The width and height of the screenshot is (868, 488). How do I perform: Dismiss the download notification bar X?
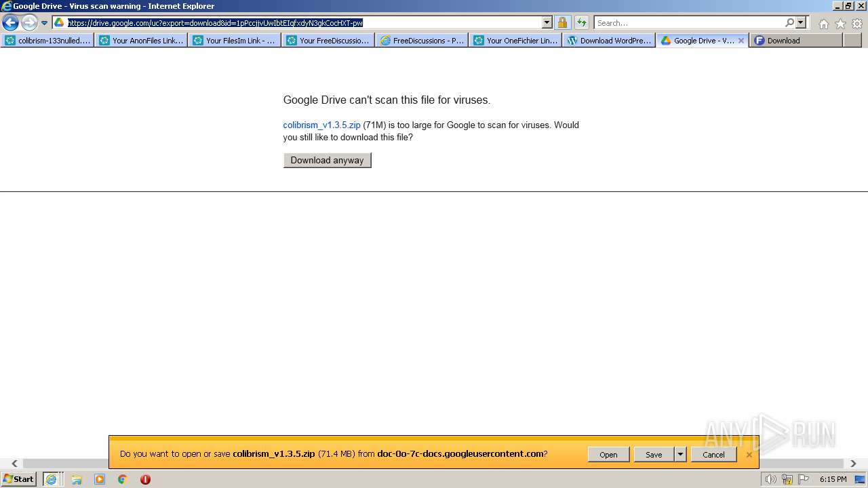[x=749, y=454]
